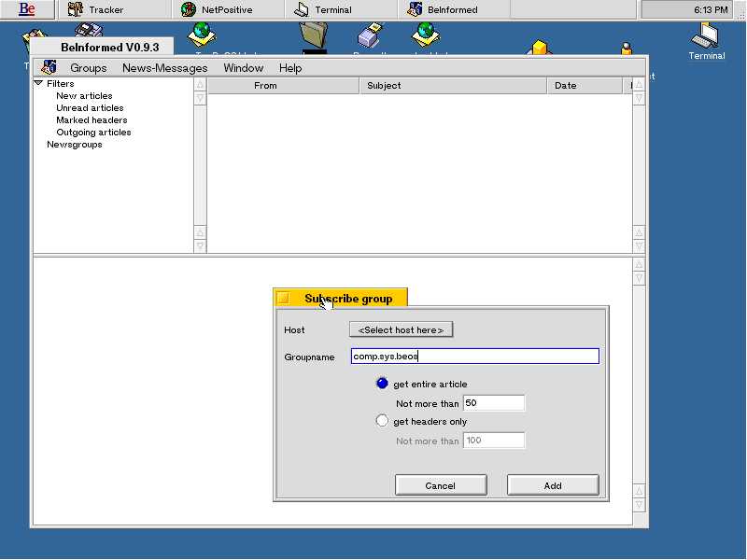Open the Help menu
Screen dimensions: 747x560
(x=290, y=68)
